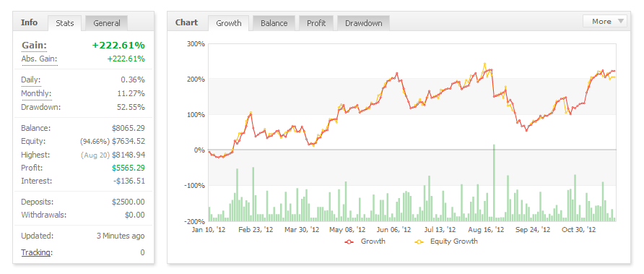Select the $5565.29 profit value
The width and height of the screenshot is (644, 274).
[128, 168]
